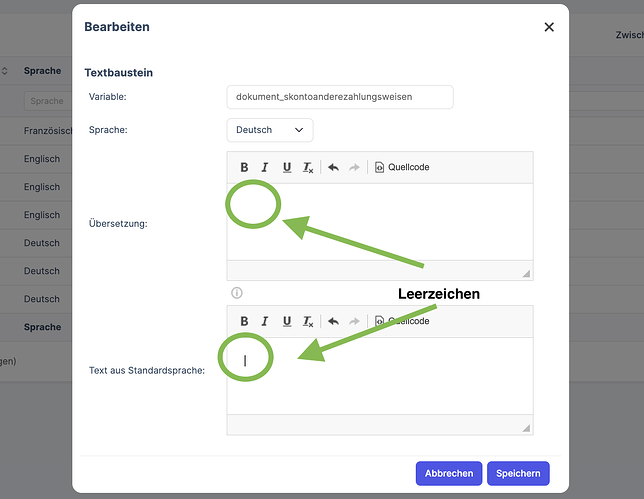
Task: Click the Abbrechen button
Action: (449, 474)
